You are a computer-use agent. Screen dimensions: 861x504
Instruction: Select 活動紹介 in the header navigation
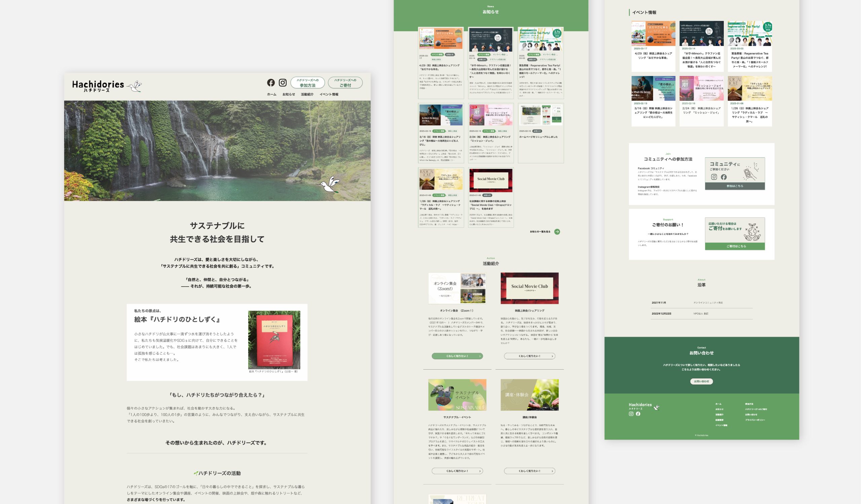pos(307,94)
